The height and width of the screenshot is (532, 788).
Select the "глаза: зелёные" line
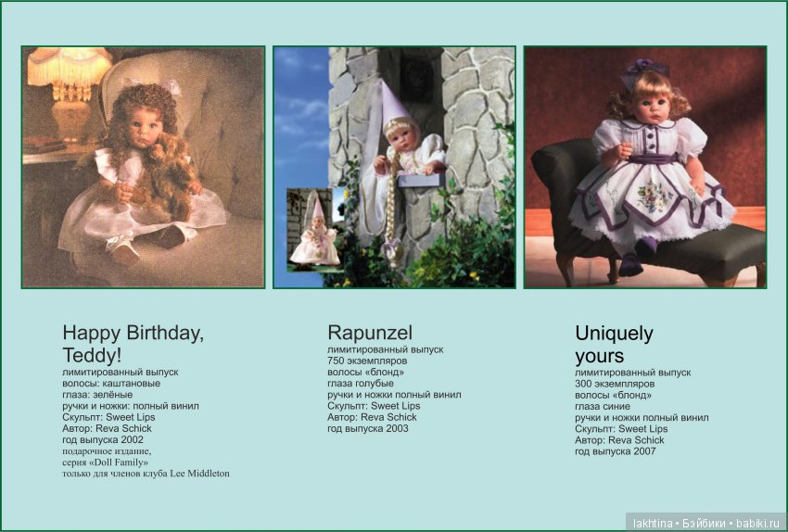97,395
